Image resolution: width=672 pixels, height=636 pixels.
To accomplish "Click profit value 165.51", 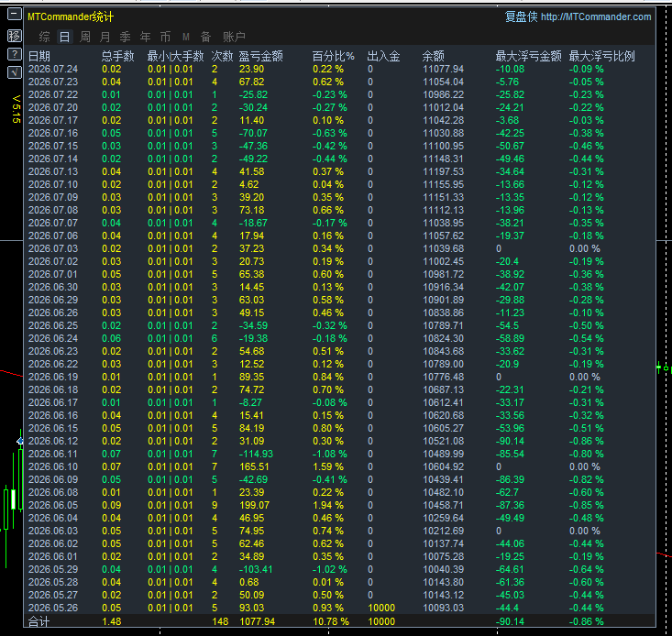I will coord(254,466).
